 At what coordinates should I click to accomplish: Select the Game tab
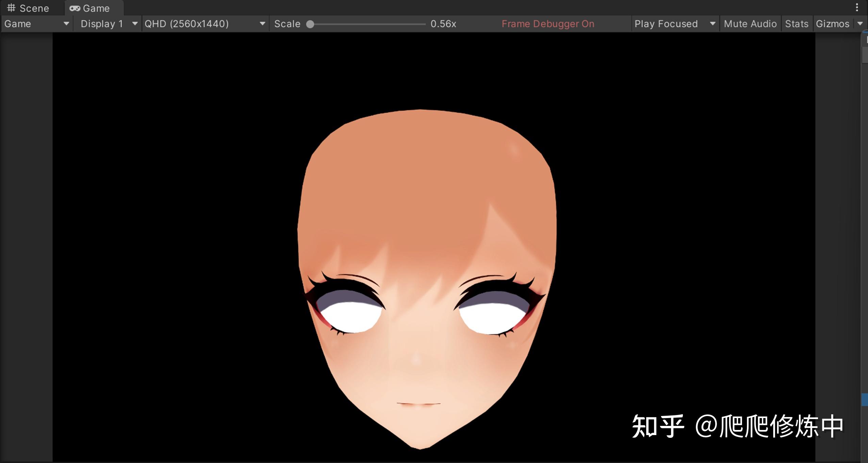point(96,8)
